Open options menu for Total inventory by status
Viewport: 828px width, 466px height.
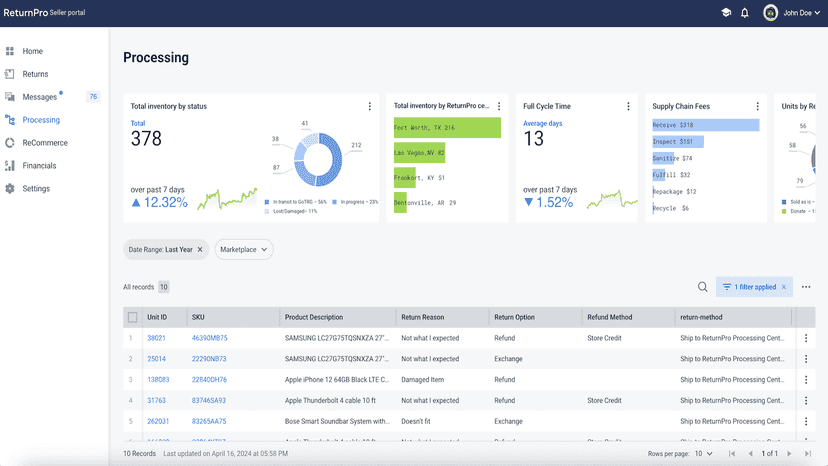[370, 106]
